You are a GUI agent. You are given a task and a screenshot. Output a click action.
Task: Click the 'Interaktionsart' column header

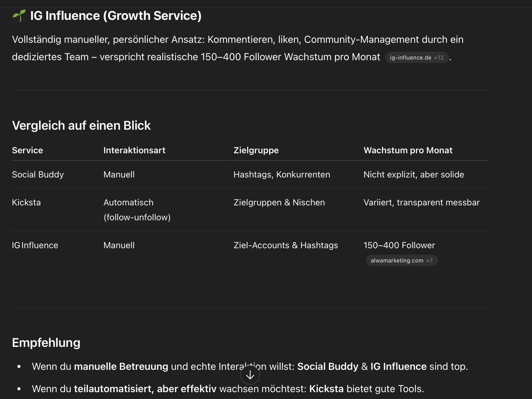click(x=134, y=150)
